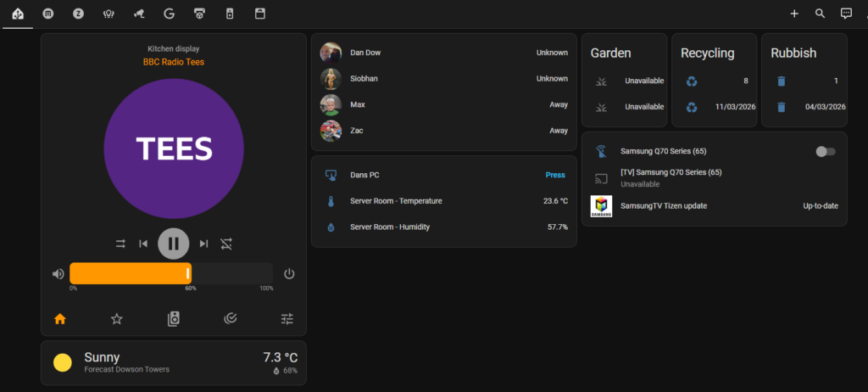Switch to the security camera tab
Image resolution: width=868 pixels, height=392 pixels.
(138, 14)
